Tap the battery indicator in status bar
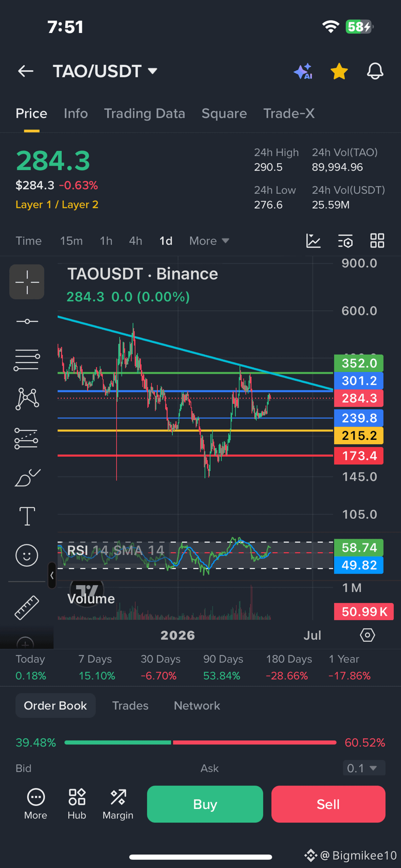Screen dimensions: 401x868 [359, 27]
